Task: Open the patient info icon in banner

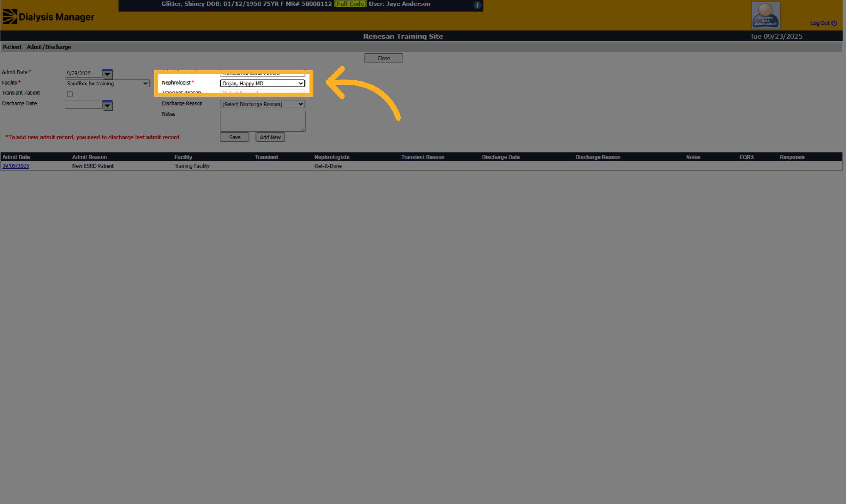Action: [477, 5]
